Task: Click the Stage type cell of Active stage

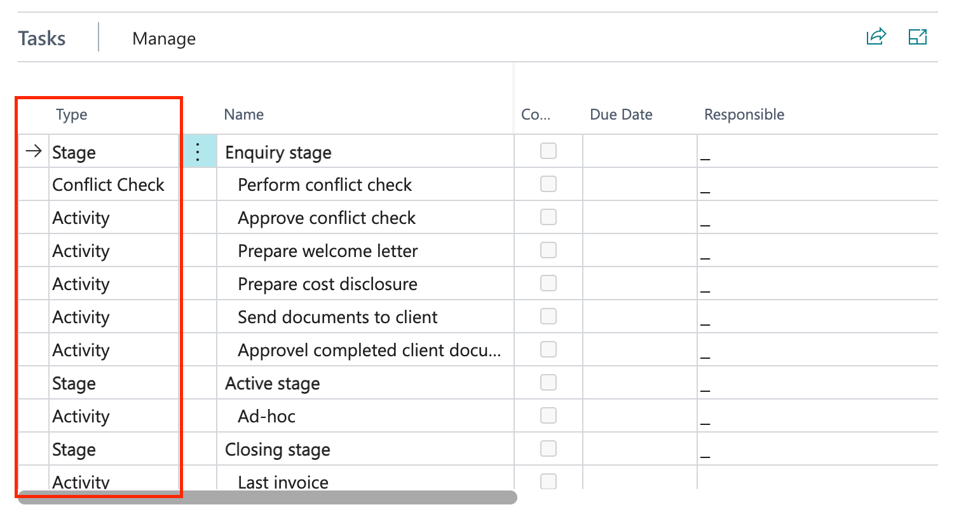Action: click(114, 383)
